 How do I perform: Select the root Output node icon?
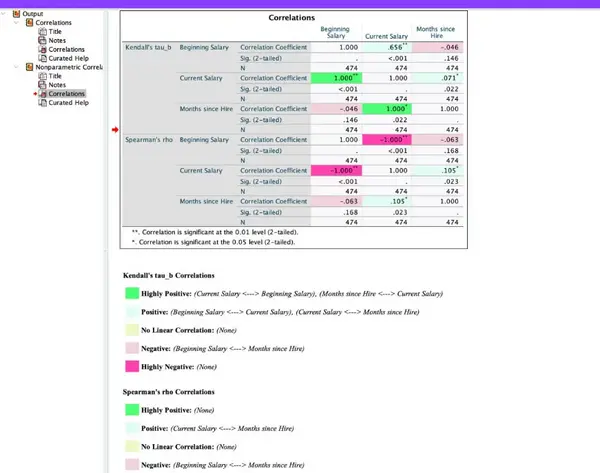[x=16, y=14]
